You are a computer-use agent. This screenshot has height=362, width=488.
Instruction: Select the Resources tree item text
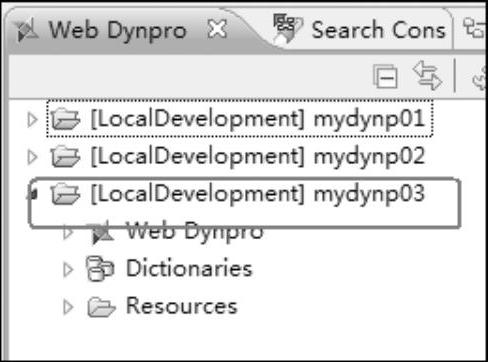[182, 306]
